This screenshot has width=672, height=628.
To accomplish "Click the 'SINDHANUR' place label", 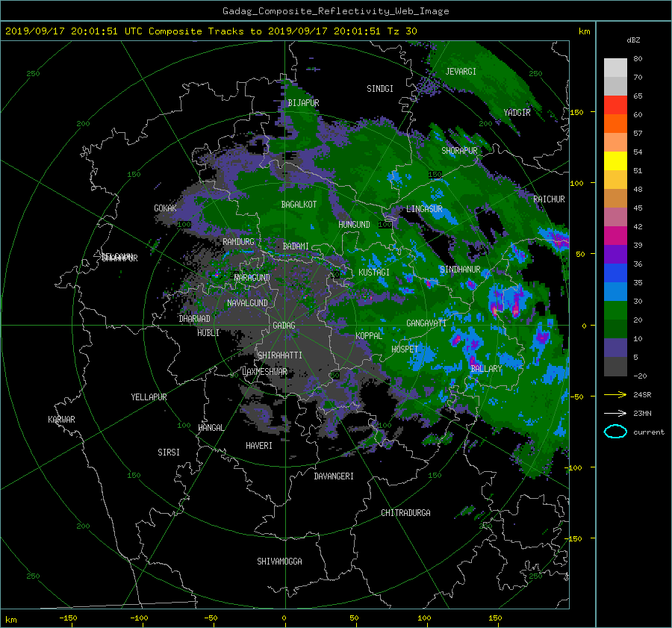I will (460, 270).
